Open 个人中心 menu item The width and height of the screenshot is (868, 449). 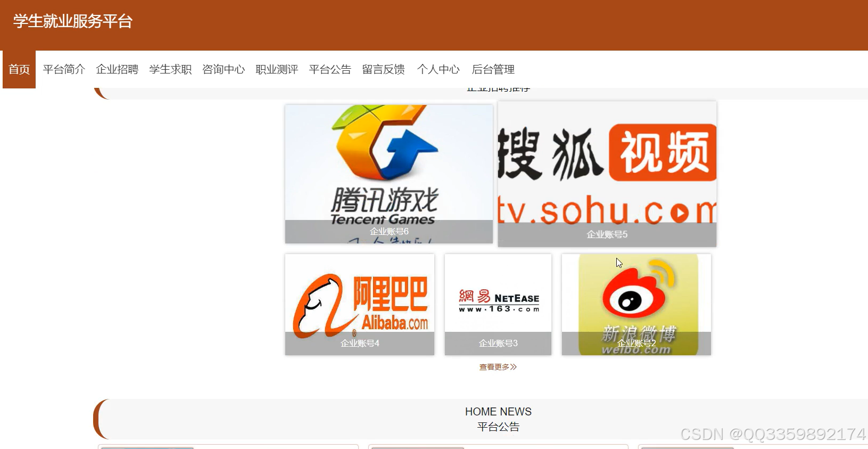439,69
